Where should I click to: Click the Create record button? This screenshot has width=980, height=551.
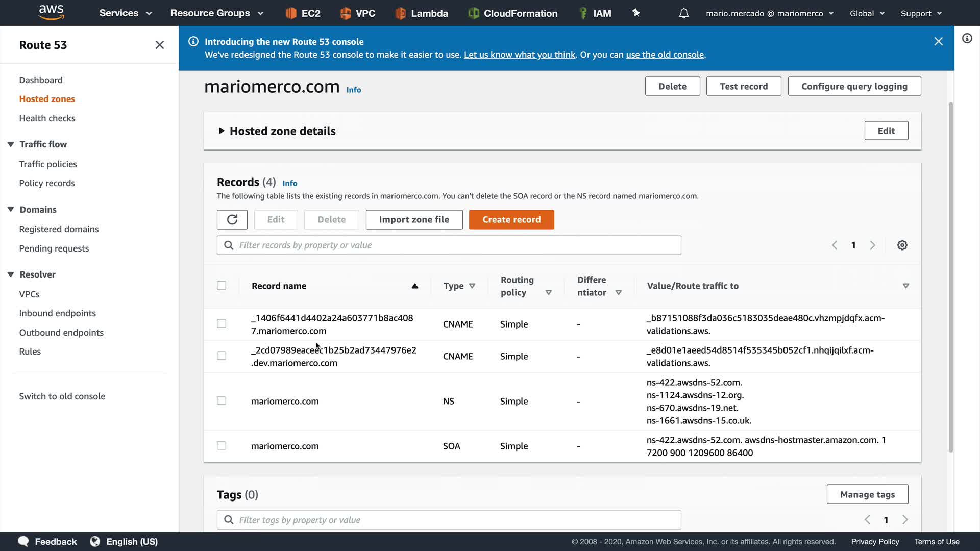click(x=511, y=219)
